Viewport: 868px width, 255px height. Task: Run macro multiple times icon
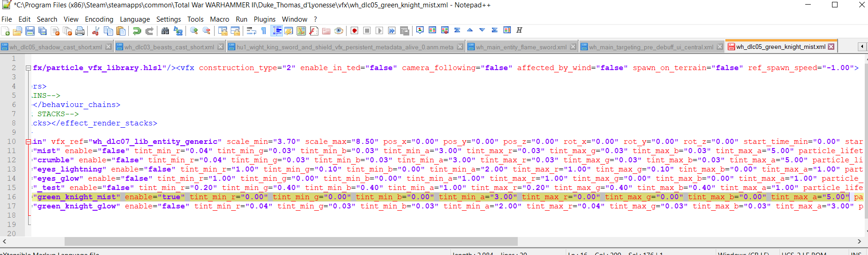coord(392,31)
